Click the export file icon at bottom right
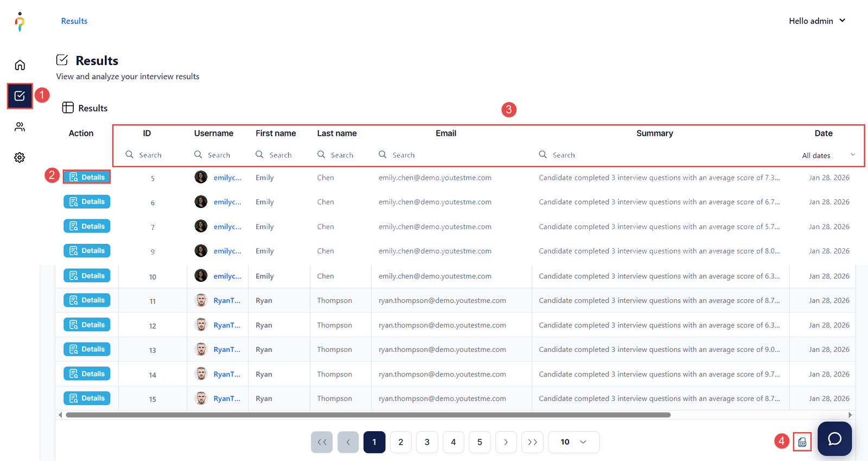This screenshot has width=868, height=461. click(802, 442)
